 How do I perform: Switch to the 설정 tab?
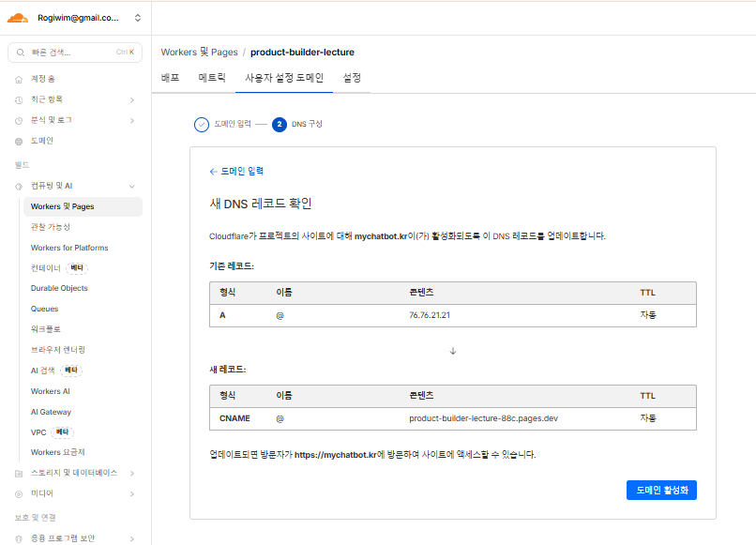pyautogui.click(x=352, y=78)
